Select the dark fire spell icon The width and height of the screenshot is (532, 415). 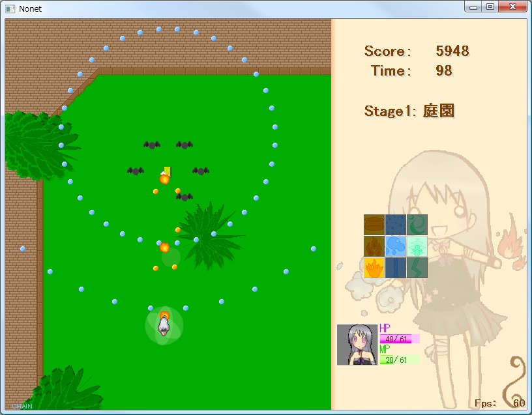pyautogui.click(x=374, y=246)
